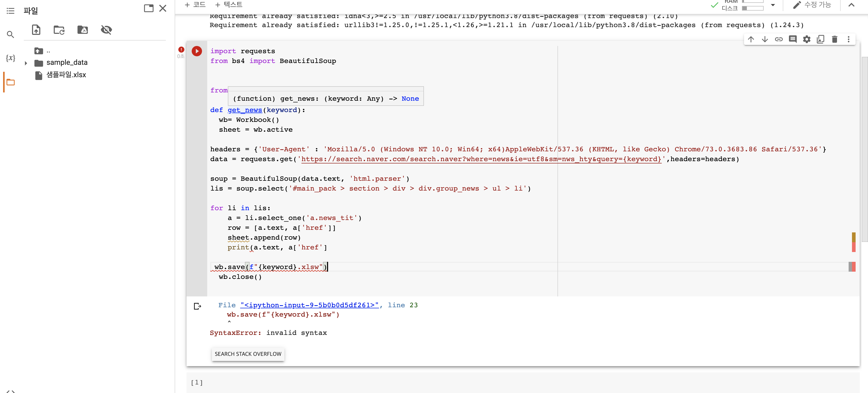This screenshot has height=393, width=868.
Task: Click the RAM and 디스크 usage indicator
Action: pyautogui.click(x=743, y=5)
